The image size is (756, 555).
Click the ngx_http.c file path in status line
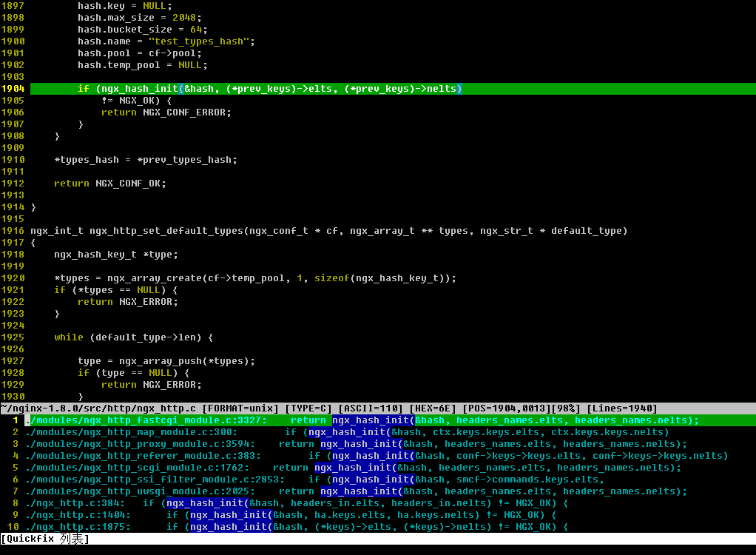[x=98, y=408]
